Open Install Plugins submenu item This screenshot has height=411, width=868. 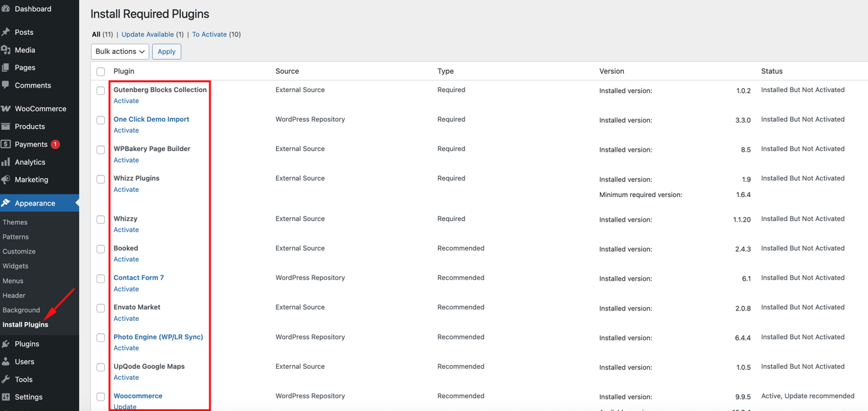(x=25, y=325)
